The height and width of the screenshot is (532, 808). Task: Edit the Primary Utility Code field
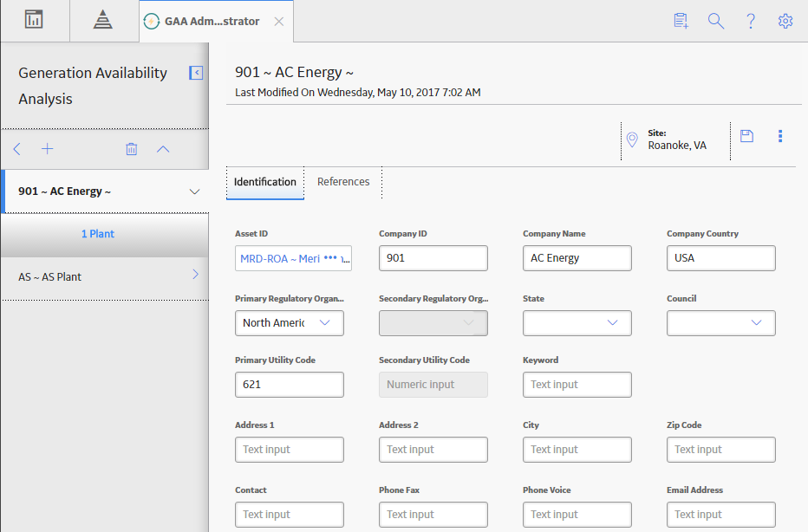tap(290, 385)
